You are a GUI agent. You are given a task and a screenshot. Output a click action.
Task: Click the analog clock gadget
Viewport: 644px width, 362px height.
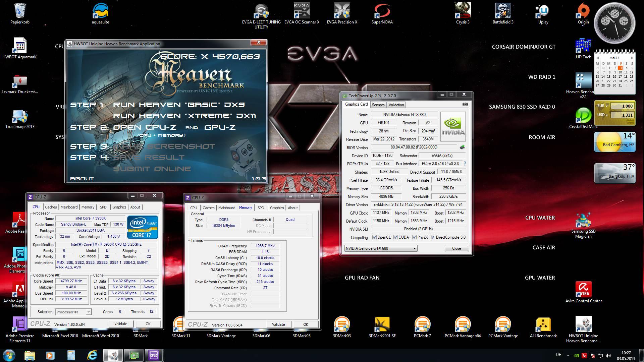(615, 23)
